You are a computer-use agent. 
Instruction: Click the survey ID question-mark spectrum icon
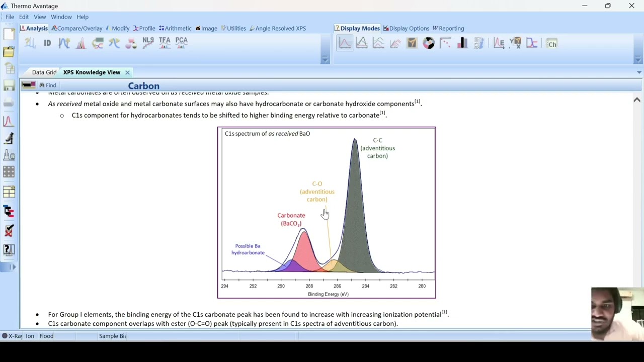30,43
